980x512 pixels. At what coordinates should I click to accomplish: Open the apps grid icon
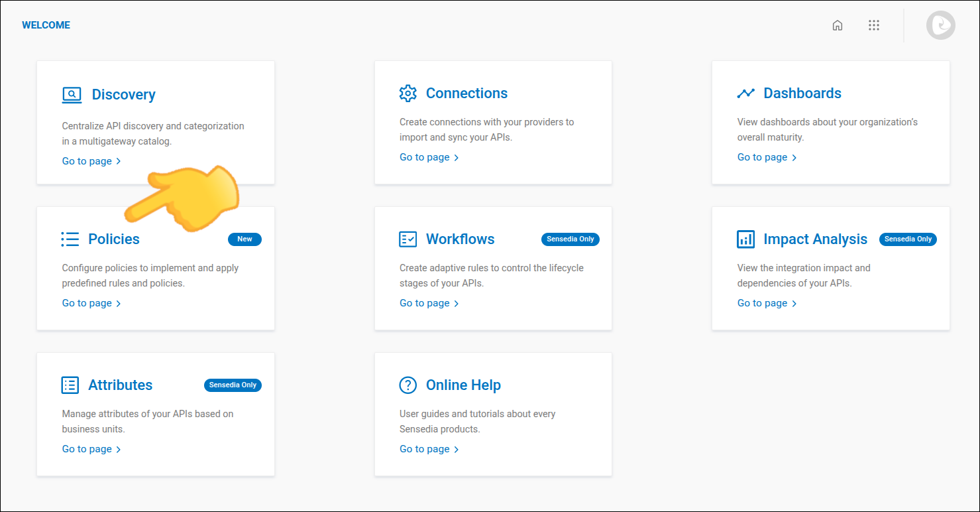(x=874, y=25)
